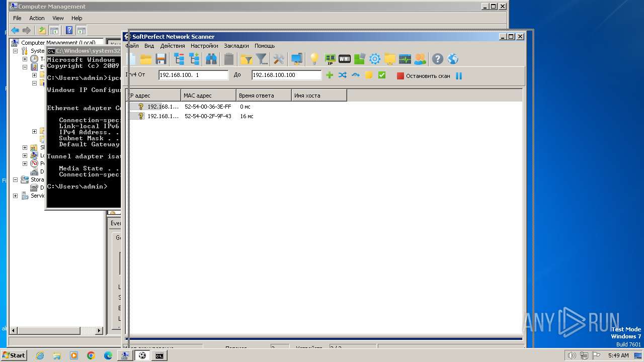Click the expand tree toolbar icon

tap(195, 59)
